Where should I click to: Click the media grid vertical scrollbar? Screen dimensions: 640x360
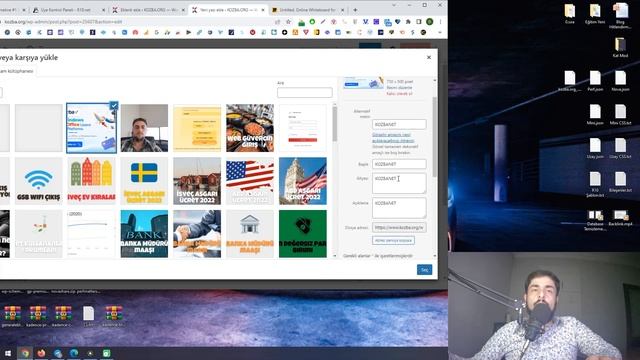[x=335, y=125]
